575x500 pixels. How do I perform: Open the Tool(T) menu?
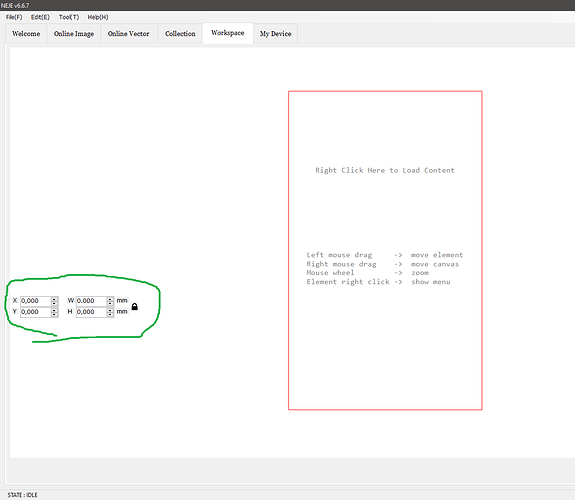[69, 17]
